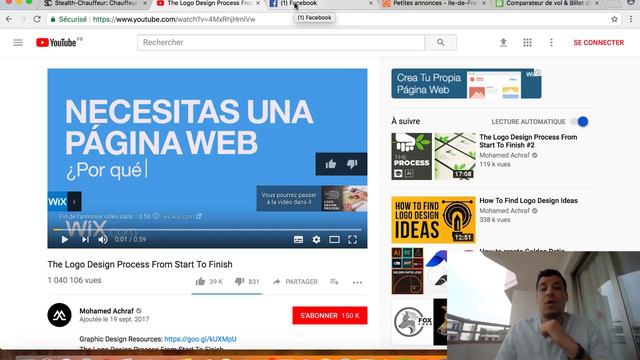
Task: Subscribe with the S'ABONNER 150 K button
Action: point(330,316)
